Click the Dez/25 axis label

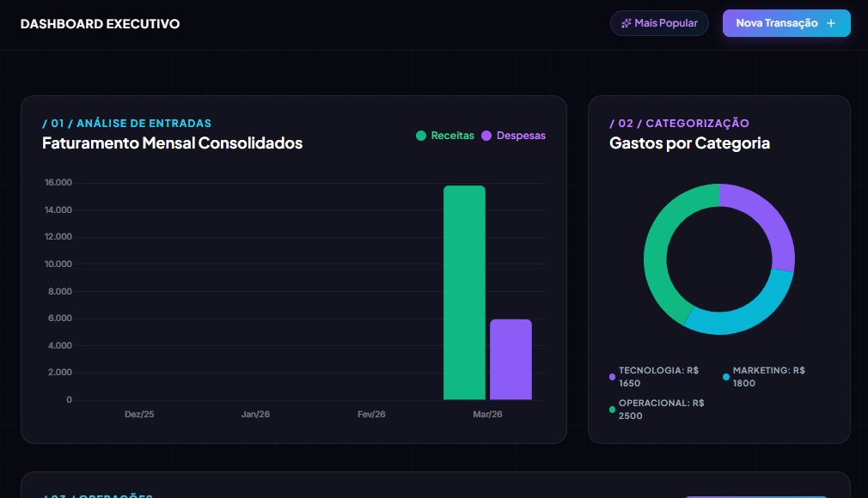click(139, 415)
